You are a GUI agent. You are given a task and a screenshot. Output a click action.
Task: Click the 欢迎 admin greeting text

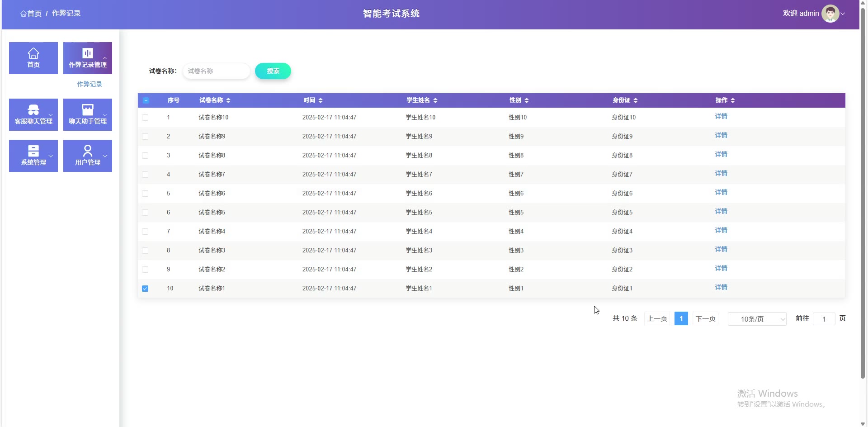(801, 14)
